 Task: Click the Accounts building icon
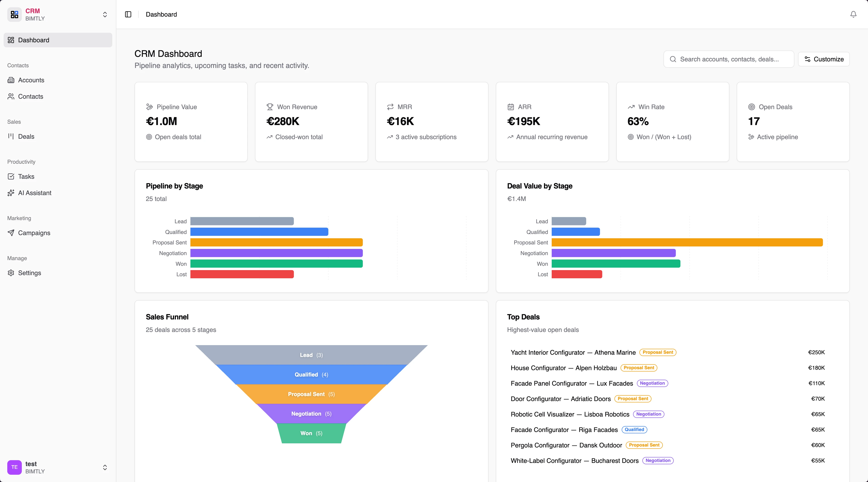click(x=11, y=80)
